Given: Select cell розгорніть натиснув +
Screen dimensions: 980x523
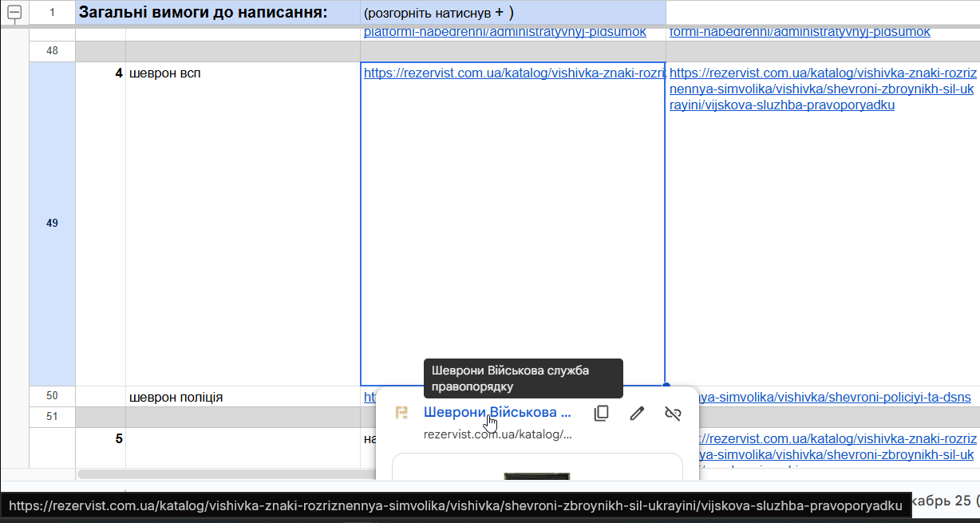Looking at the screenshot, I should pyautogui.click(x=513, y=12).
